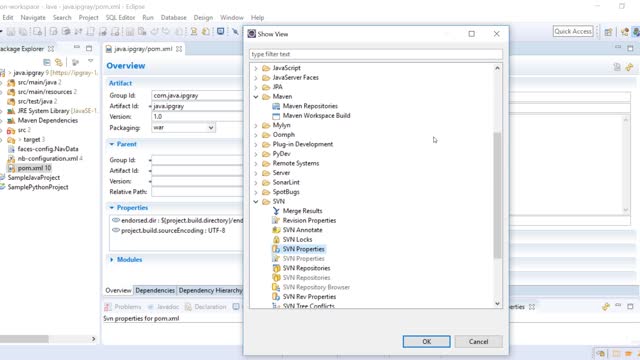
Task: Expand the JavaServer Faces category
Action: [x=256, y=78]
